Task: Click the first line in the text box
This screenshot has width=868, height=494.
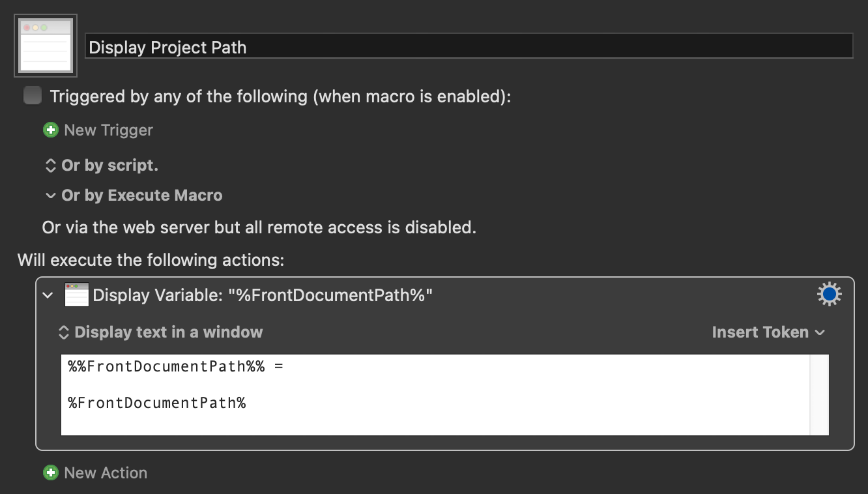Action: (176, 367)
